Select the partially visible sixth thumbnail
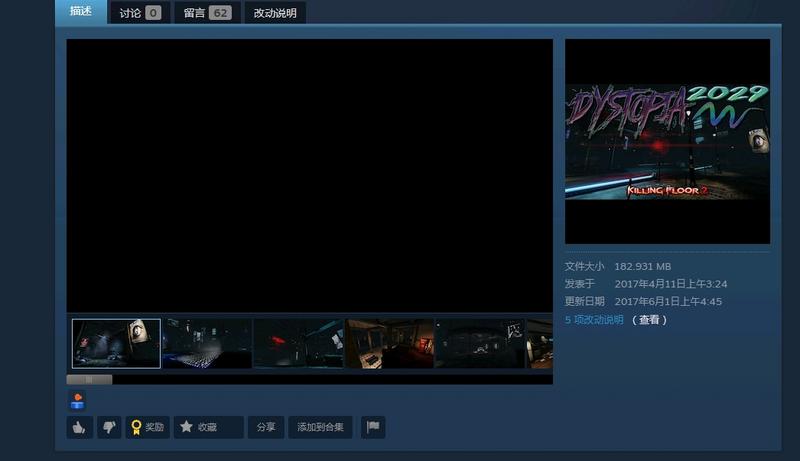Viewport: 800px width, 461px height. 540,344
